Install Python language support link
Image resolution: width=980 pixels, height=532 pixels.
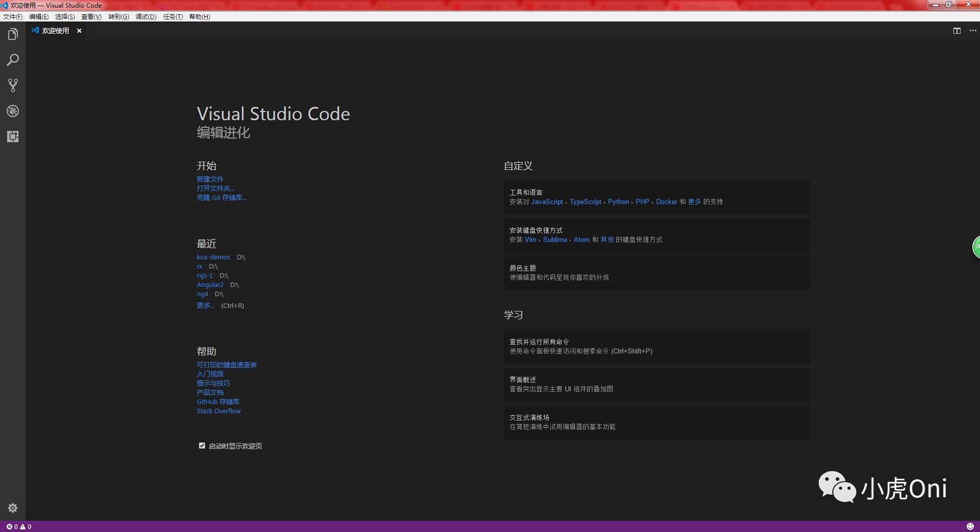coord(618,202)
